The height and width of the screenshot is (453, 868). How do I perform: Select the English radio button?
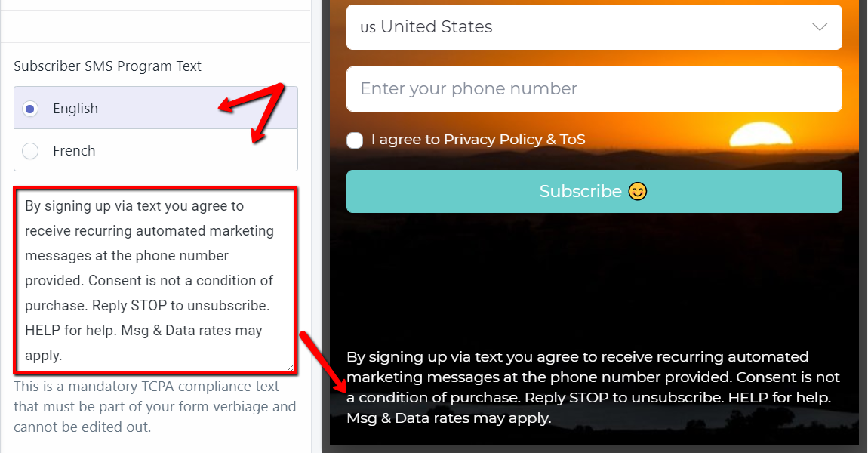pos(30,109)
